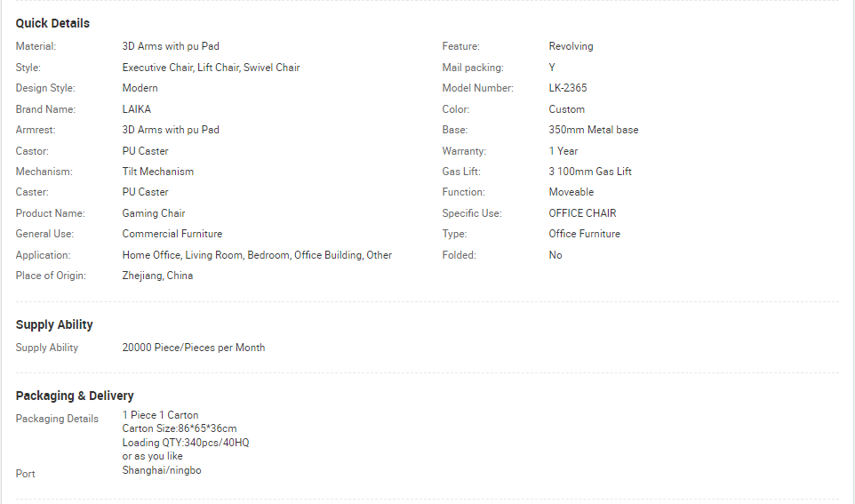Click the Gas Lift value 3 100mm Gas Lift
This screenshot has width=855, height=504.
tap(590, 172)
